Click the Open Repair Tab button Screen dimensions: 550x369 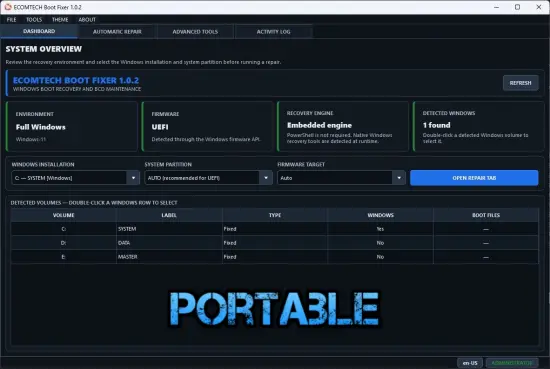point(474,178)
